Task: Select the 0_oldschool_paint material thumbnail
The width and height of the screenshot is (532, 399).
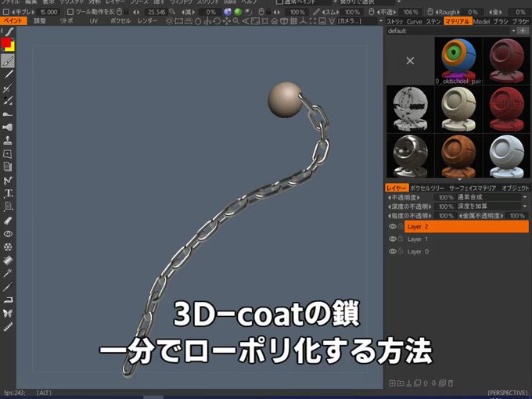Action: tap(458, 61)
